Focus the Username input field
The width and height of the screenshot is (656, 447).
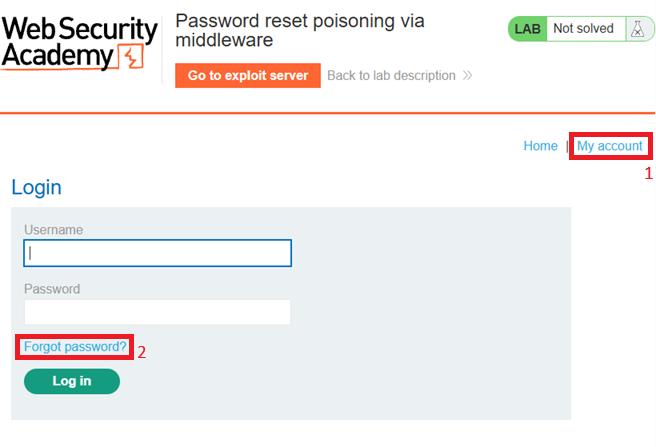tap(157, 253)
